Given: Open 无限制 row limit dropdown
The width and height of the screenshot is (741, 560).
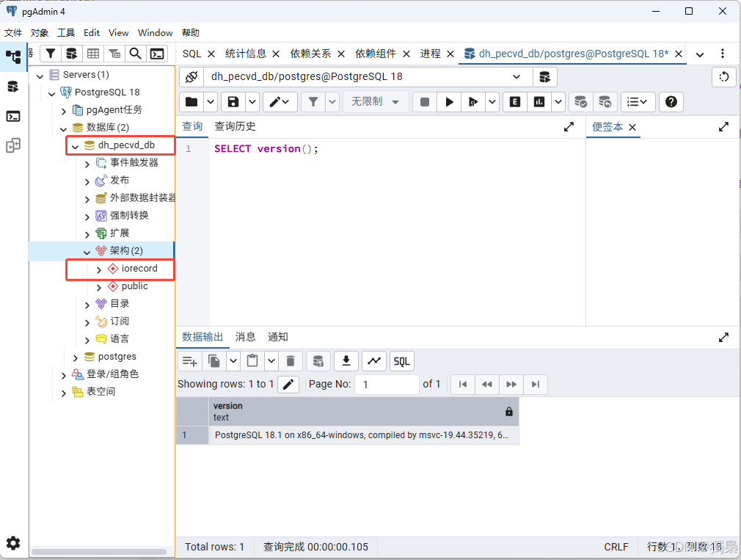Looking at the screenshot, I should 376,101.
